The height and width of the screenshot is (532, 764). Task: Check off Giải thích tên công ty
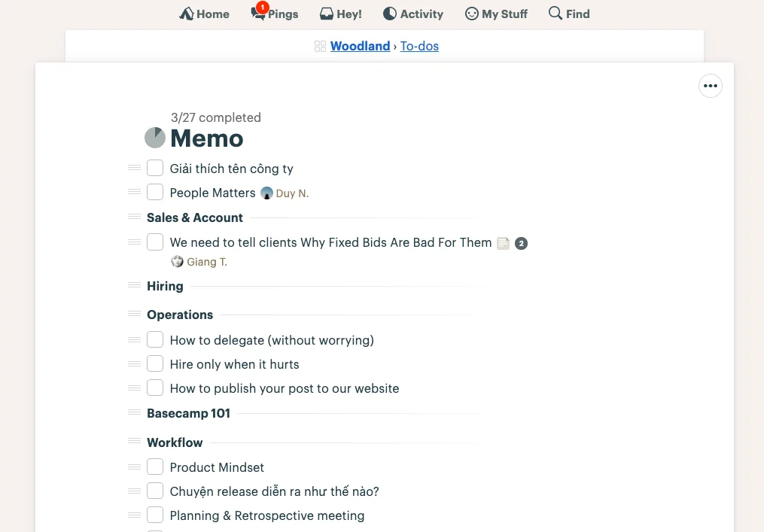click(155, 168)
